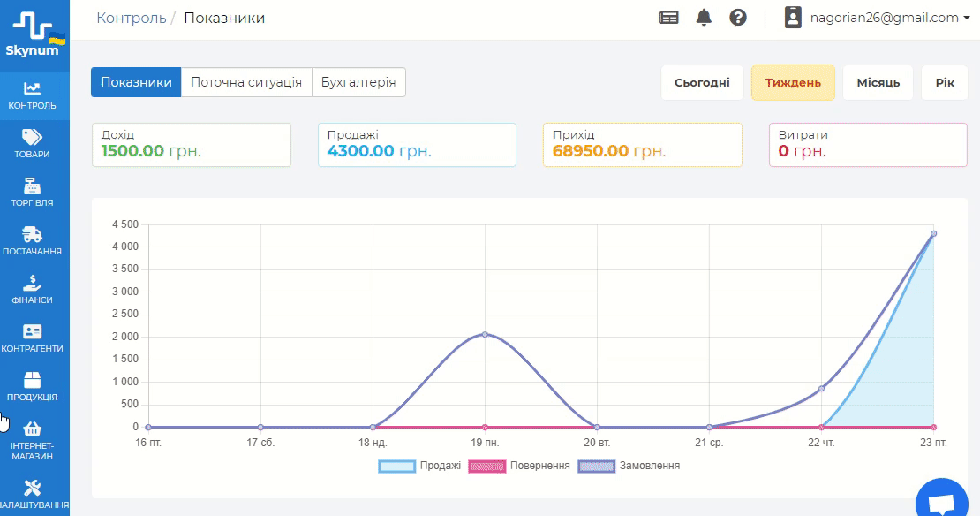Open the Контрагенти contacts section

click(x=33, y=338)
